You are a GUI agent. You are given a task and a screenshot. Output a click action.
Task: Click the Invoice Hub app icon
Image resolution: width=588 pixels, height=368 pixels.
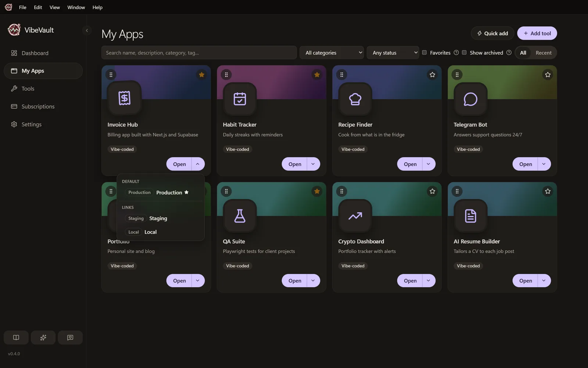[124, 98]
